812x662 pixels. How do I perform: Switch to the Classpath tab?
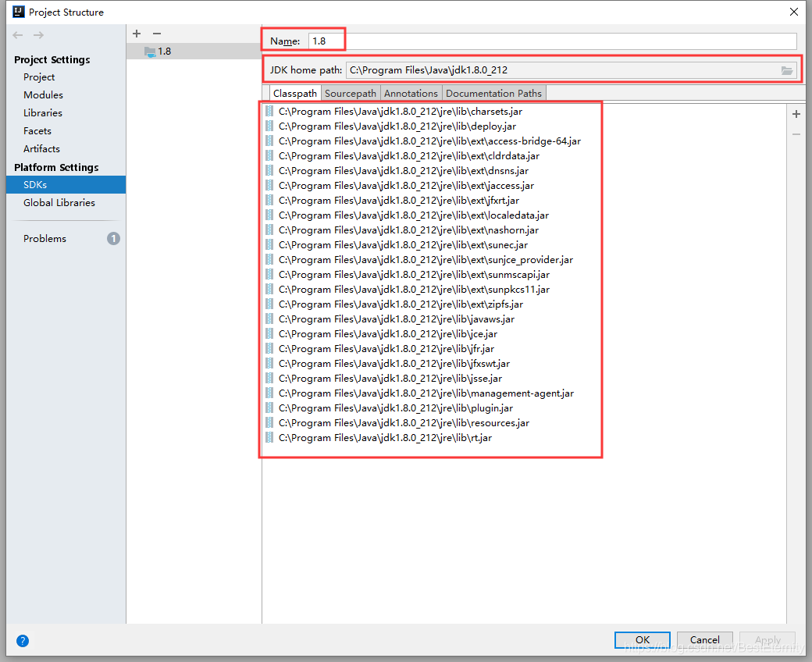pyautogui.click(x=294, y=93)
